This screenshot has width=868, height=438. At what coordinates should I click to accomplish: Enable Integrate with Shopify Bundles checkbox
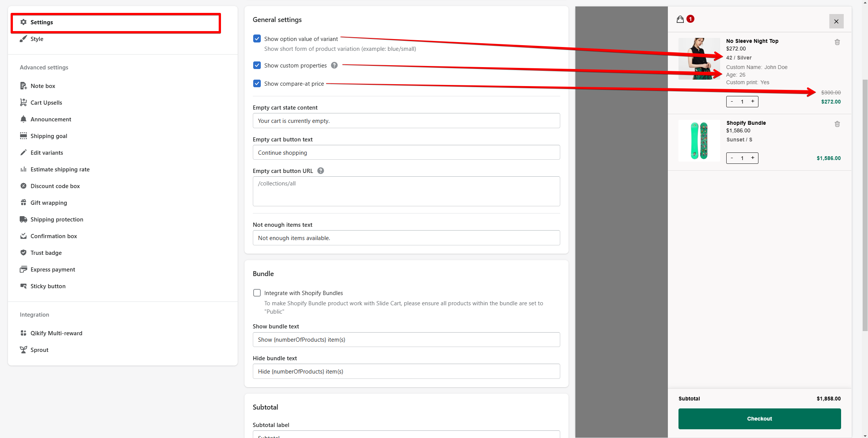(x=257, y=293)
